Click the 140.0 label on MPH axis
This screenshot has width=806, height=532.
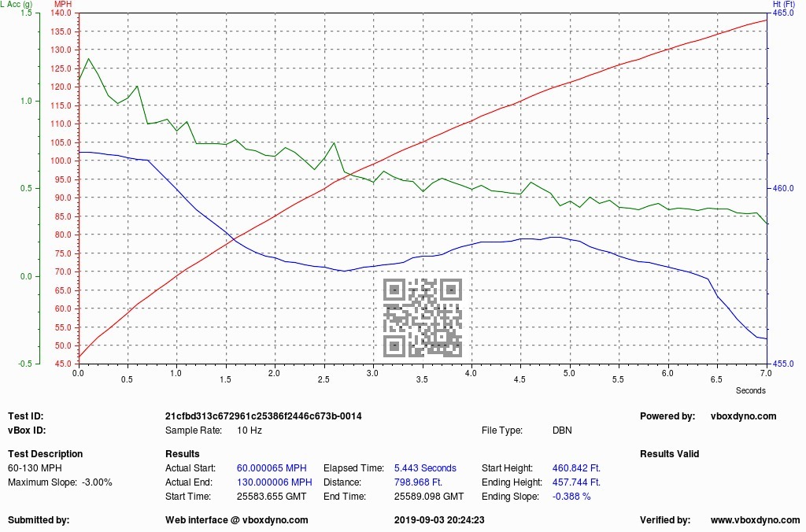click(61, 13)
